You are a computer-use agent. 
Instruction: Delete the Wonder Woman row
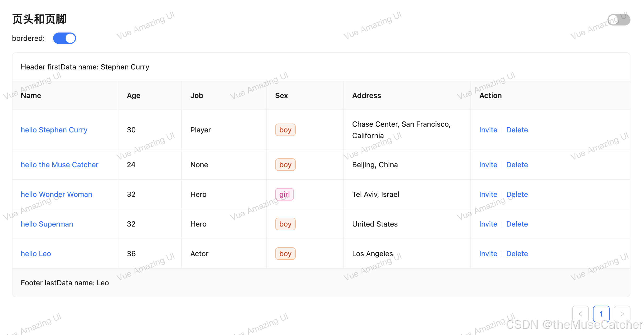(x=517, y=194)
